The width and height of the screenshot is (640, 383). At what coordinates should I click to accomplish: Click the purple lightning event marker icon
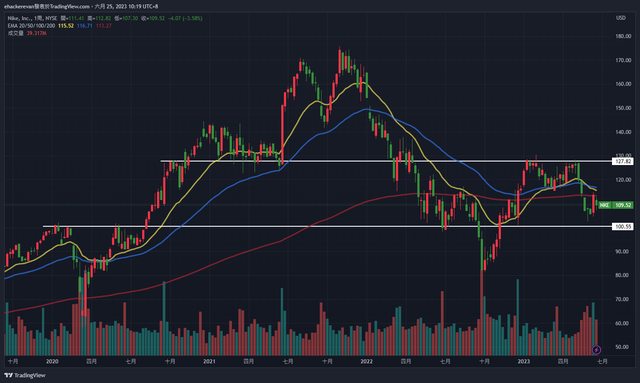(x=596, y=350)
